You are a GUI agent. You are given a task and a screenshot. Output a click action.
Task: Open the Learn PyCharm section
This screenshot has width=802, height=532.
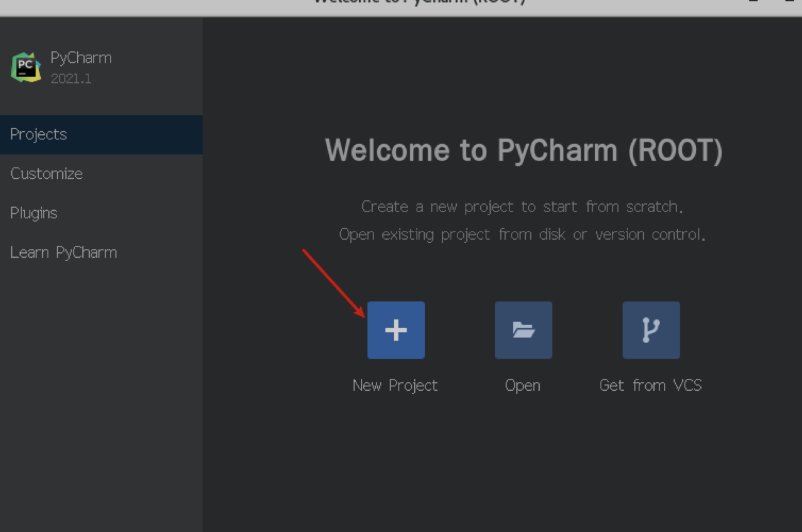tap(101, 253)
